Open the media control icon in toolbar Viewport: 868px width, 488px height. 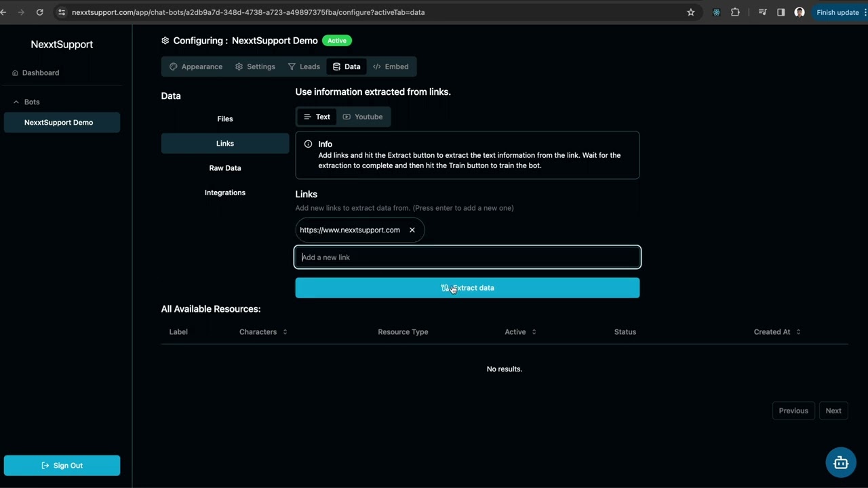[763, 12]
